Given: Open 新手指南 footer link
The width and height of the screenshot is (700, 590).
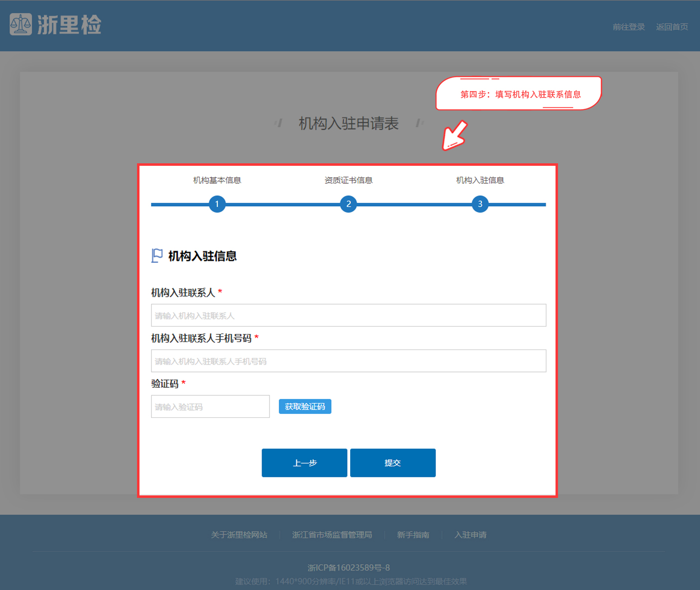Looking at the screenshot, I should point(413,535).
